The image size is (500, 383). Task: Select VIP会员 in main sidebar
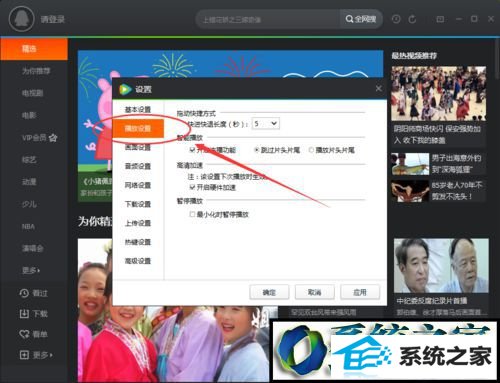[34, 137]
